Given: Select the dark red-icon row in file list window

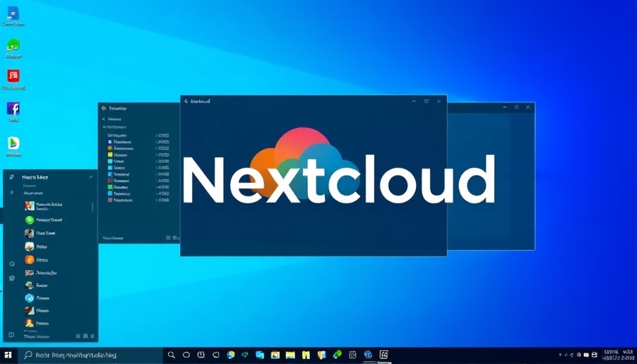Looking at the screenshot, I should pyautogui.click(x=139, y=181).
